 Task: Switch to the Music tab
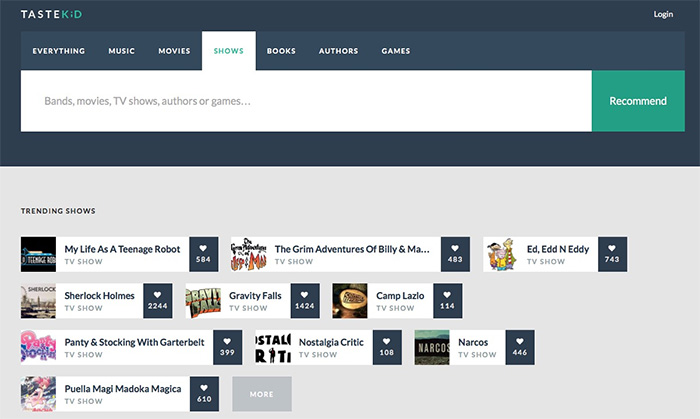(x=121, y=51)
